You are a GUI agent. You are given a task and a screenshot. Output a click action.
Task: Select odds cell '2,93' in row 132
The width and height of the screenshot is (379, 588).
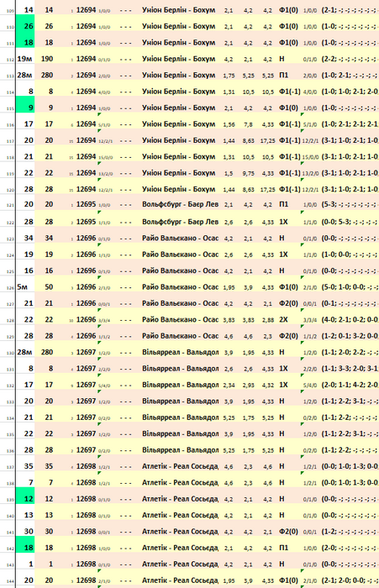pos(248,386)
